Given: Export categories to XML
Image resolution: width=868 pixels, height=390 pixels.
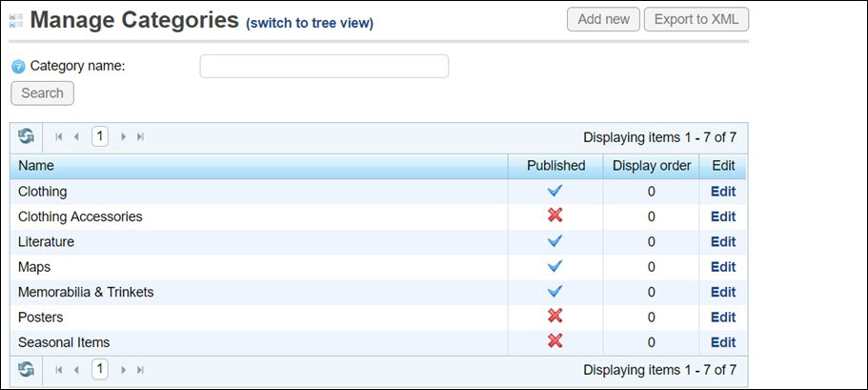Looking at the screenshot, I should click(696, 20).
